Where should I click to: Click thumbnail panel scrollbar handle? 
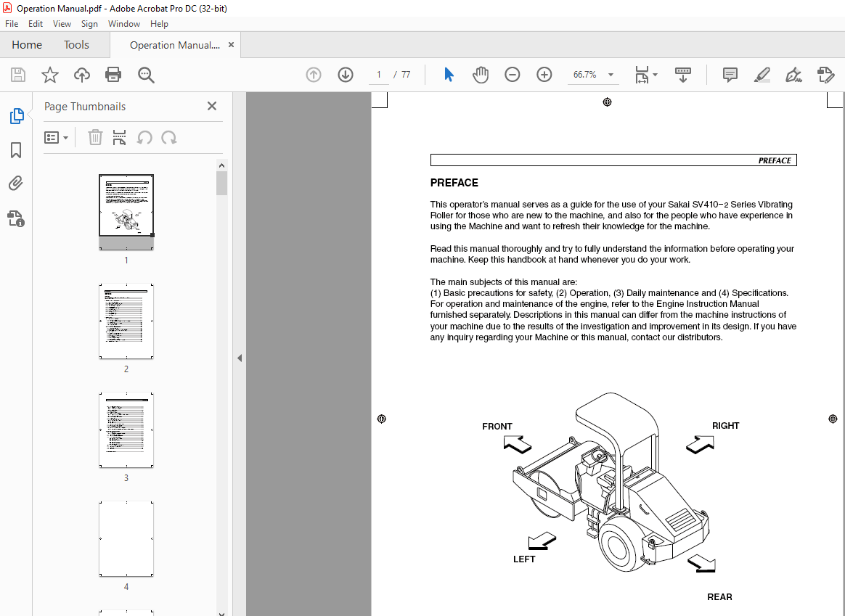[x=222, y=183]
